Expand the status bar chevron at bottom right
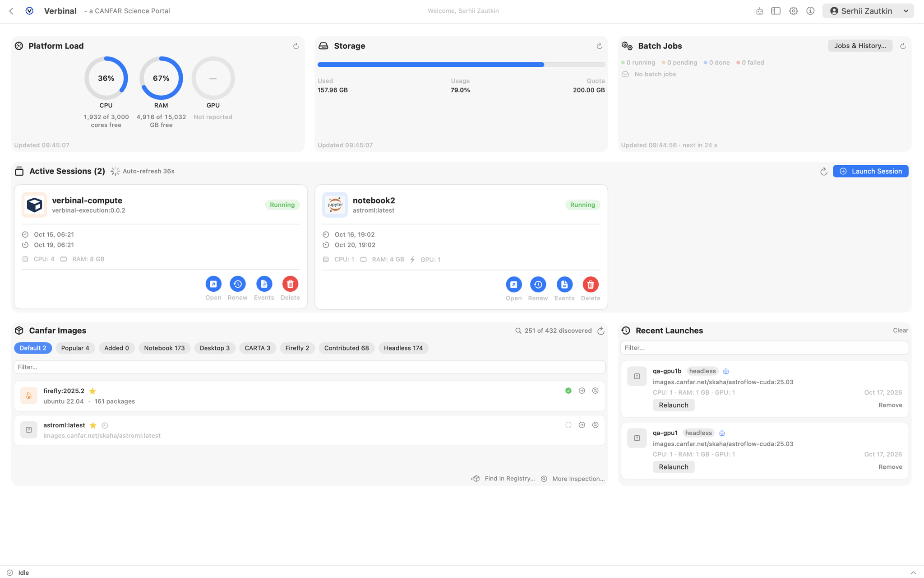The height and width of the screenshot is (578, 924). 913,573
